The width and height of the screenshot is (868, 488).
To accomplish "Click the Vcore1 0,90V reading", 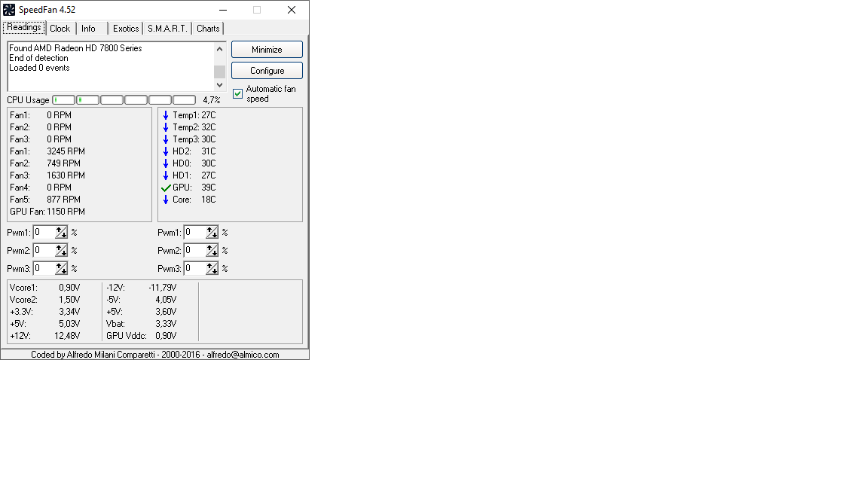I will (45, 288).
